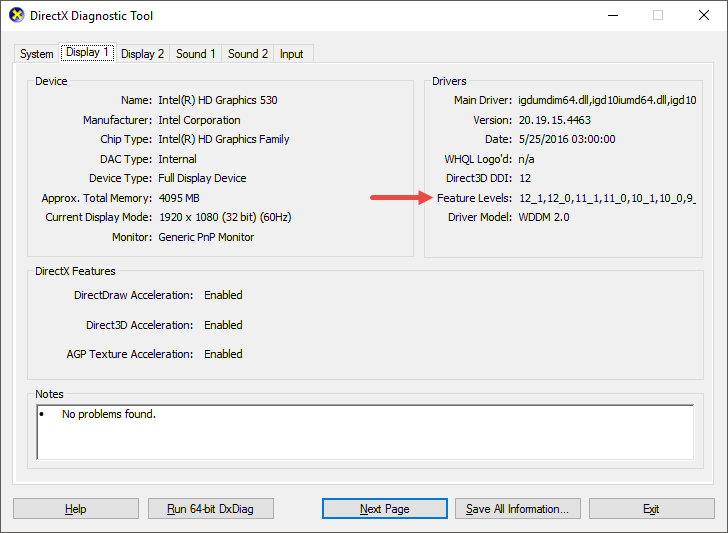The height and width of the screenshot is (533, 728).
Task: Click the driver date '5/25/2016 03:00:00'
Action: pyautogui.click(x=567, y=139)
